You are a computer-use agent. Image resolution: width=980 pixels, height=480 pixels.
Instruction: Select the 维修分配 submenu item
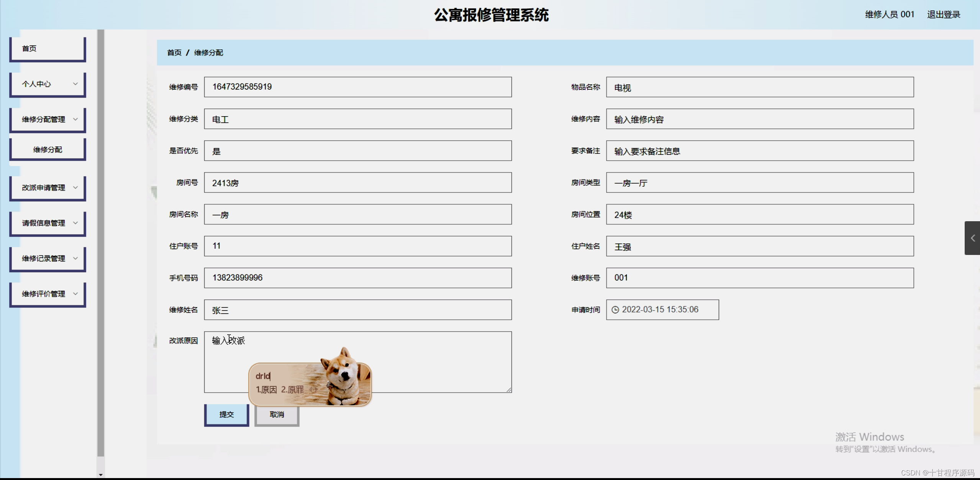[x=48, y=150]
